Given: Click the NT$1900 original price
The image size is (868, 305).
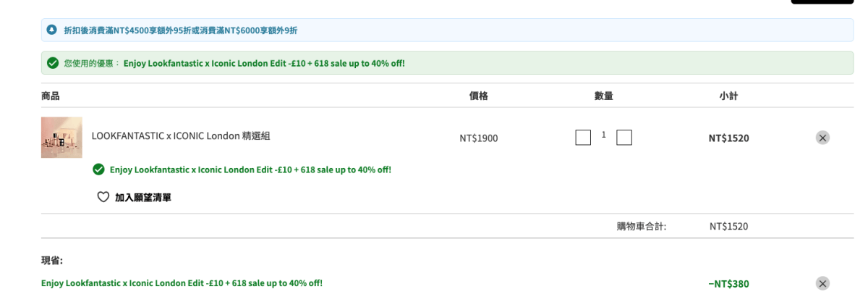Looking at the screenshot, I should tap(478, 138).
